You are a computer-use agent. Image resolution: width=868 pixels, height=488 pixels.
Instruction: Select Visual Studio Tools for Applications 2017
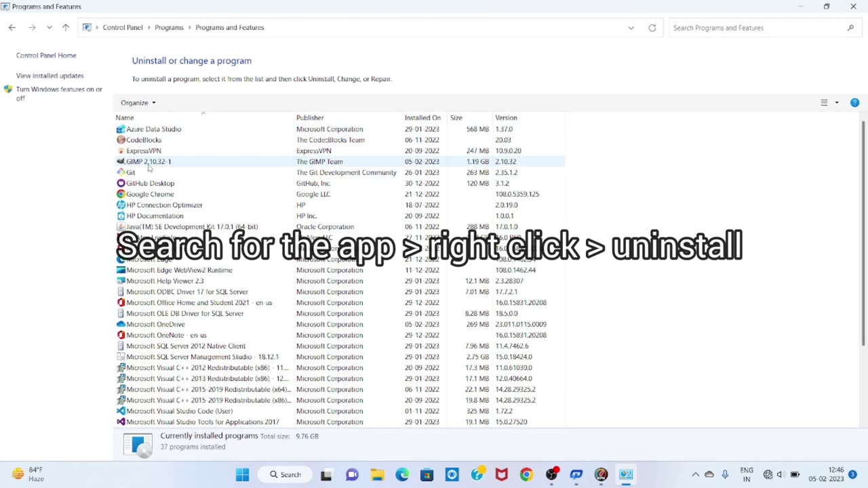point(339,422)
